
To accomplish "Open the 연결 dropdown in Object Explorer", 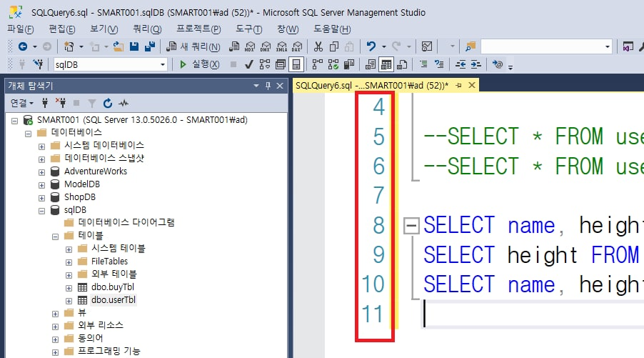I will tap(21, 103).
